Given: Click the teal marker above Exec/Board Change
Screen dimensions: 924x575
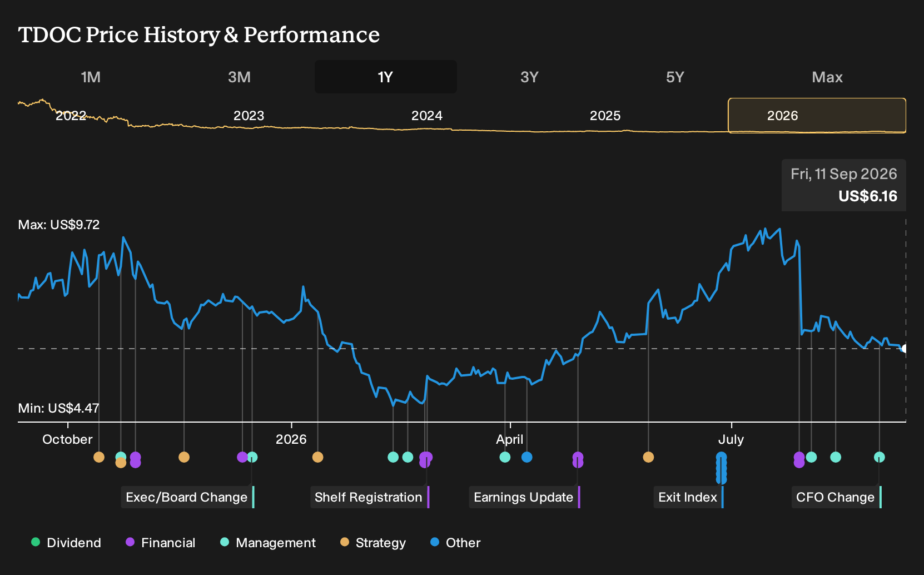Looking at the screenshot, I should pos(252,457).
